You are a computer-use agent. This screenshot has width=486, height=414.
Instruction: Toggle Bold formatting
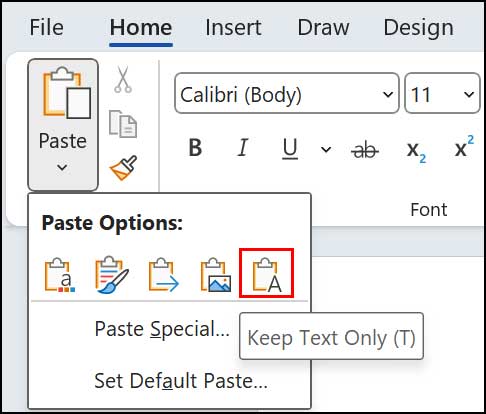(195, 147)
